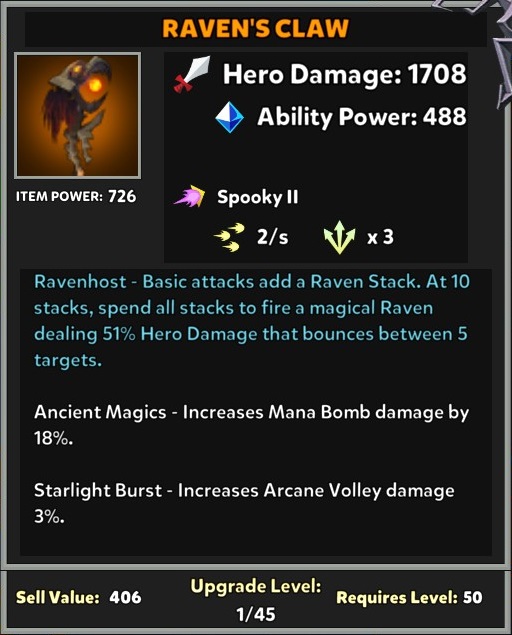
Task: Click the blue crystal Ability Power icon
Action: tap(229, 117)
